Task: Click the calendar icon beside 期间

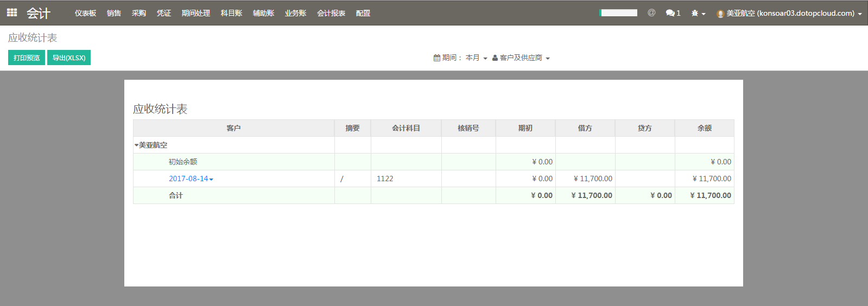Action: 437,58
